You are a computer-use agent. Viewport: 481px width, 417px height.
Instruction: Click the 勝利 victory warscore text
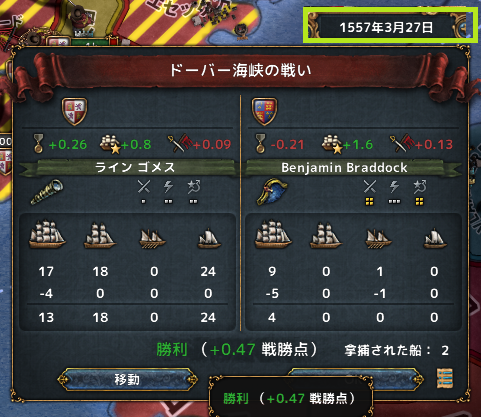click(x=237, y=350)
